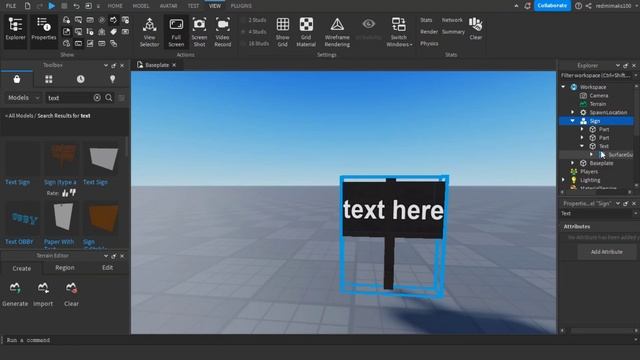Switch to the Terrain Editor Edit tab
640x360 pixels.
(x=107, y=268)
